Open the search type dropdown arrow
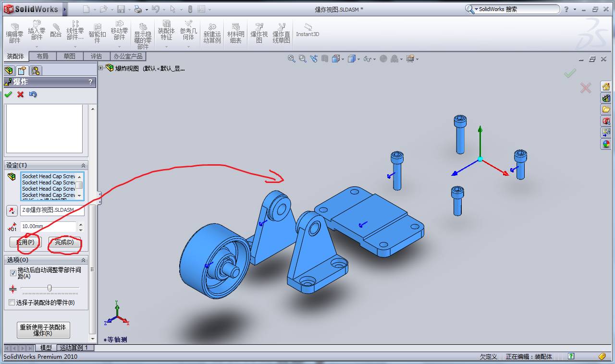615x364 pixels. click(x=476, y=9)
